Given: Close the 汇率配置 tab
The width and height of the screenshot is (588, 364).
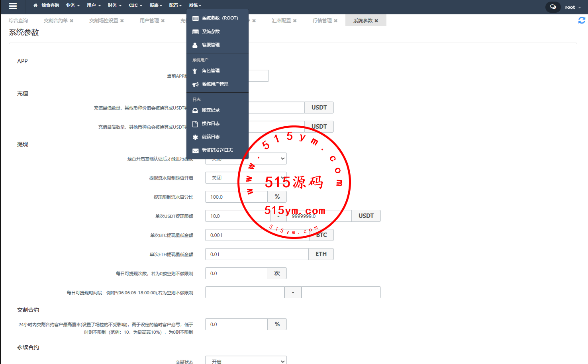Looking at the screenshot, I should [295, 21].
